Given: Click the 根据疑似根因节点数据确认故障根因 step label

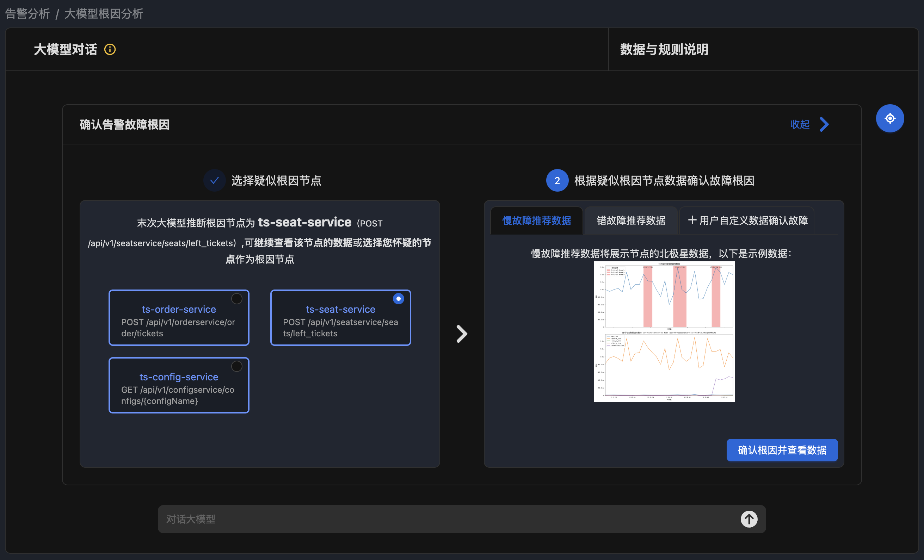Looking at the screenshot, I should click(x=664, y=181).
